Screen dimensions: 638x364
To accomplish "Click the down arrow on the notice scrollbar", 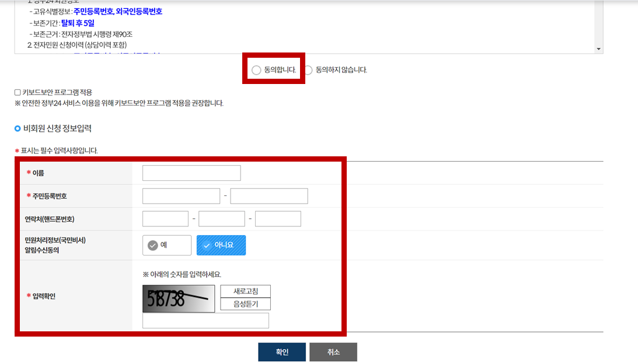I will (599, 48).
